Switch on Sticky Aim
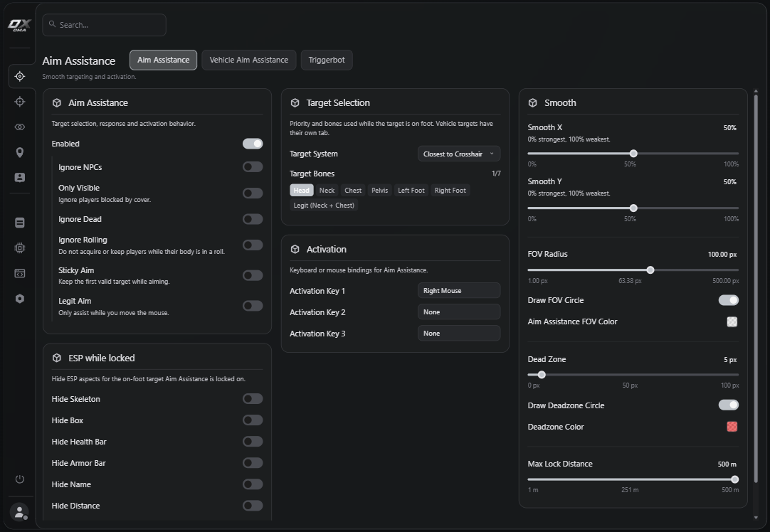The image size is (770, 532). coord(253,275)
